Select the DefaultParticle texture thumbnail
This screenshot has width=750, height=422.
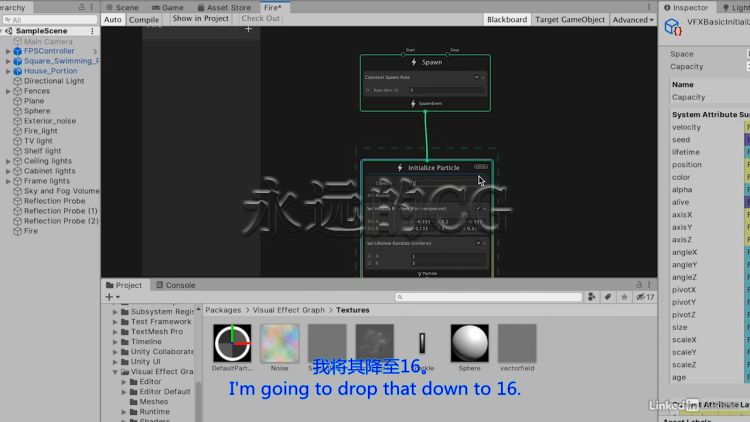(232, 343)
